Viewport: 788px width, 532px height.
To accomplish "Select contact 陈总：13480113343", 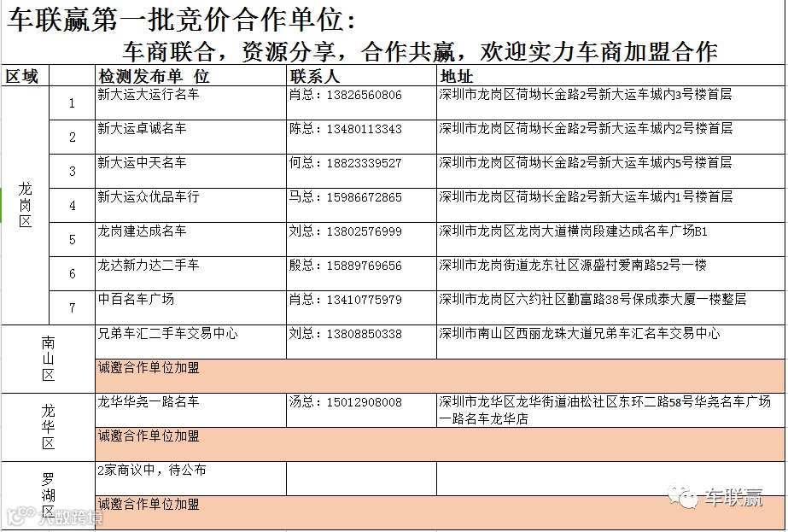I will pyautogui.click(x=361, y=137).
